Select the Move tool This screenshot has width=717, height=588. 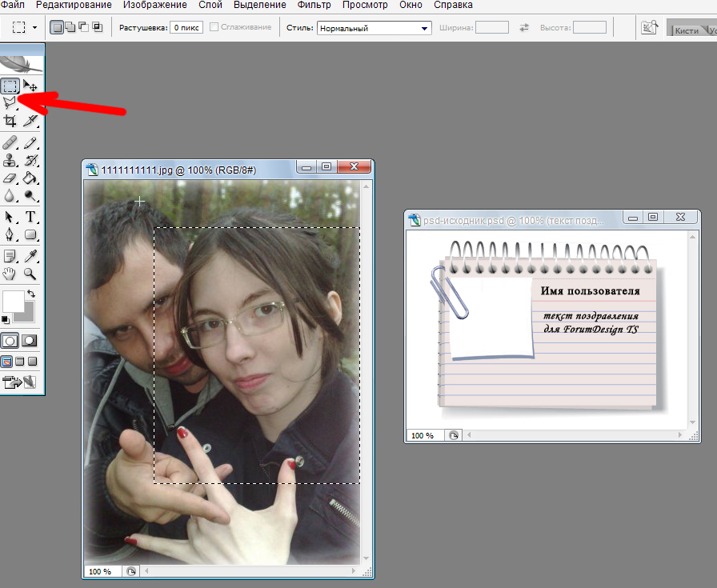click(30, 86)
